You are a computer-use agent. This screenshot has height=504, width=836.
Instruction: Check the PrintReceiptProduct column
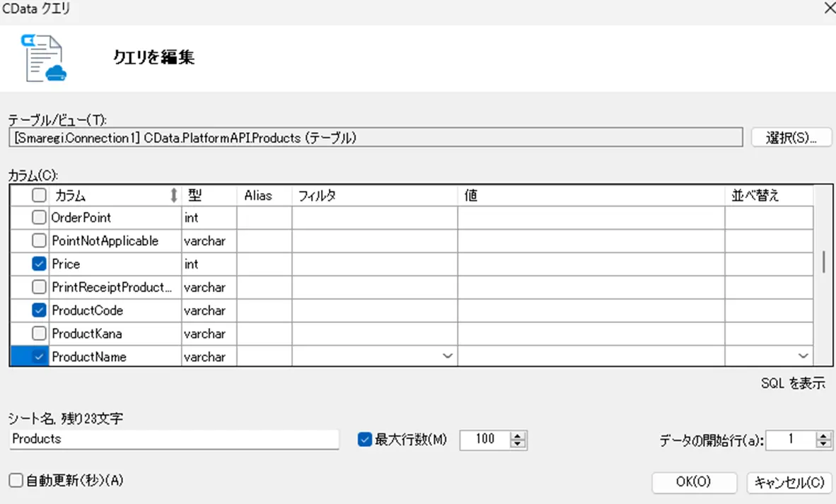40,287
